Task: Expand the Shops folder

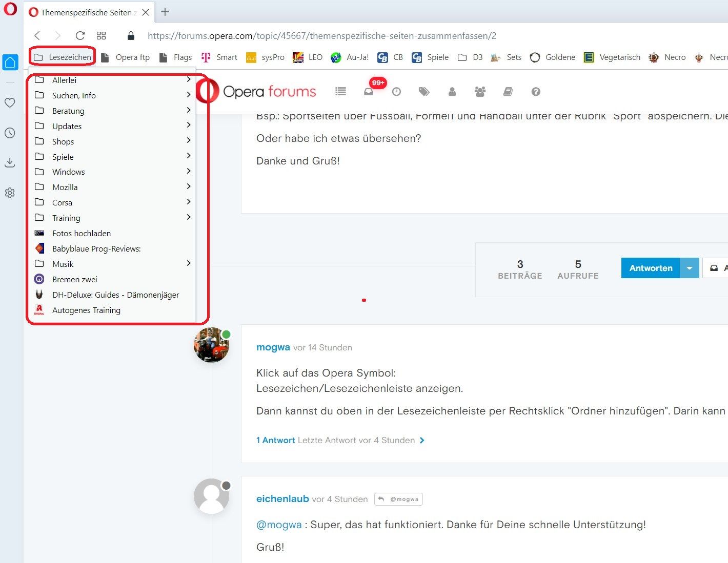Action: click(x=113, y=141)
